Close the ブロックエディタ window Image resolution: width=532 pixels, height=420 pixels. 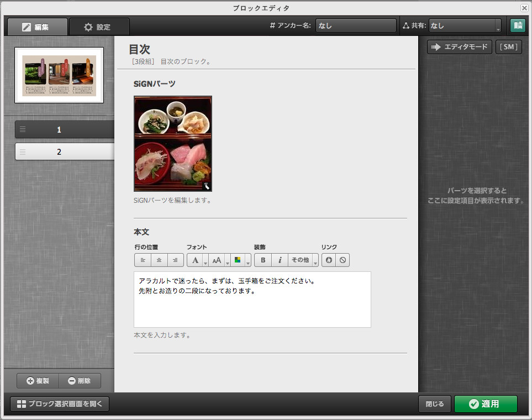524,8
